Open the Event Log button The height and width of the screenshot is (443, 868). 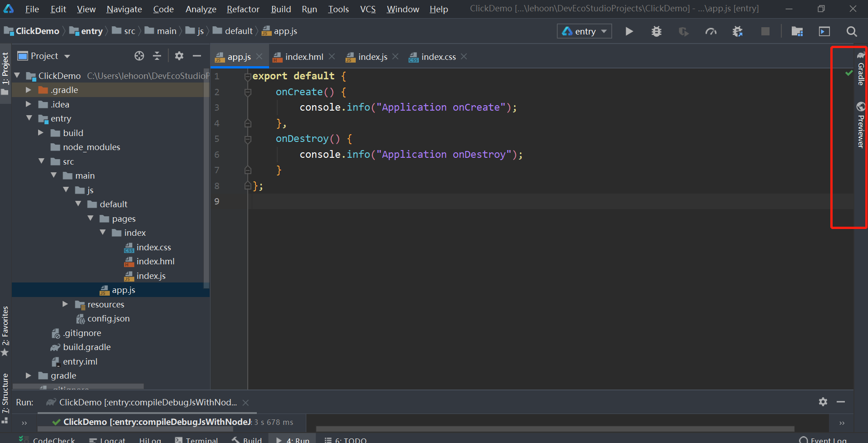[823, 440]
